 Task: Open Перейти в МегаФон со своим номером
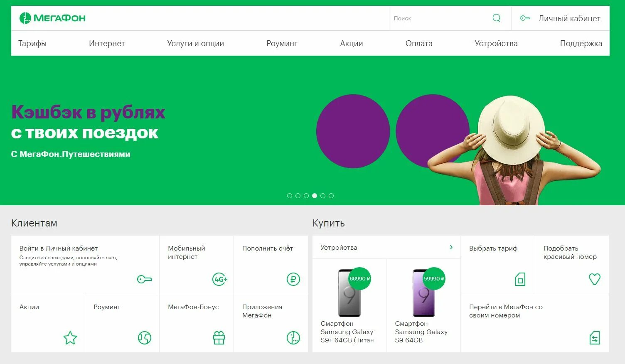coord(535,323)
